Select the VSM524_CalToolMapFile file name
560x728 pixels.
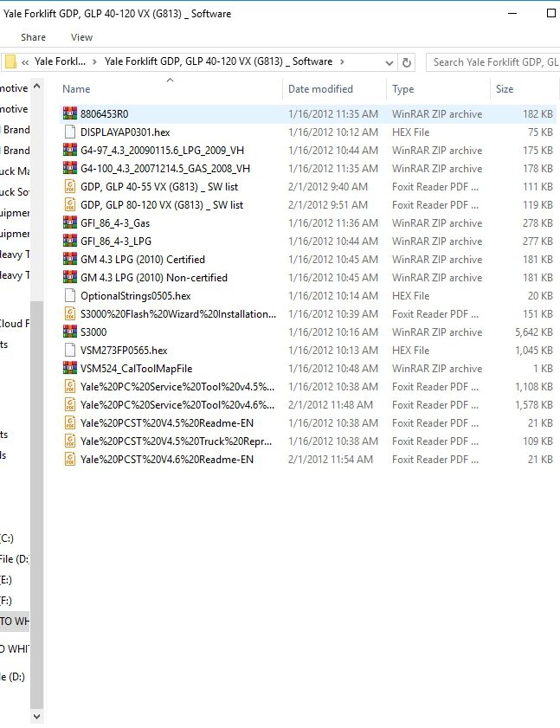click(x=136, y=368)
